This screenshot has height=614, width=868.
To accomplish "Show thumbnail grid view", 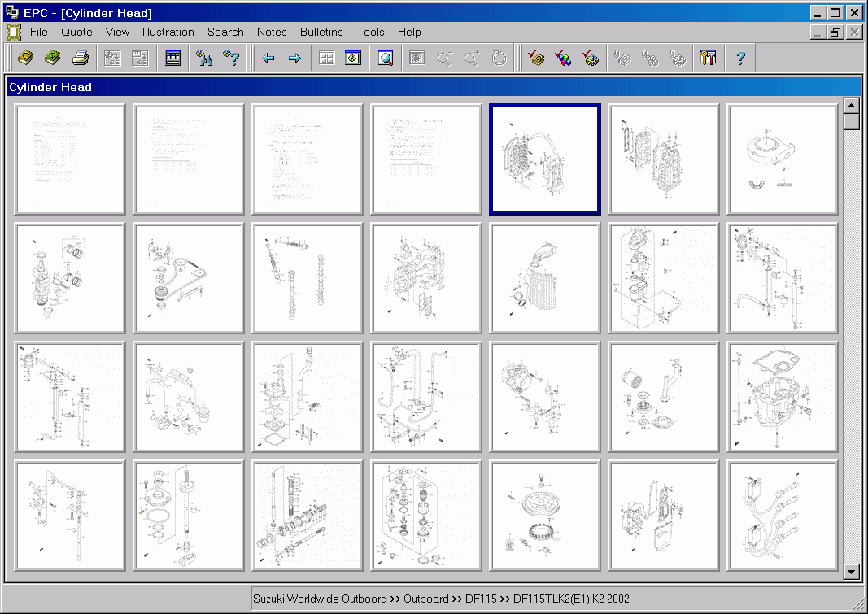I will point(325,57).
